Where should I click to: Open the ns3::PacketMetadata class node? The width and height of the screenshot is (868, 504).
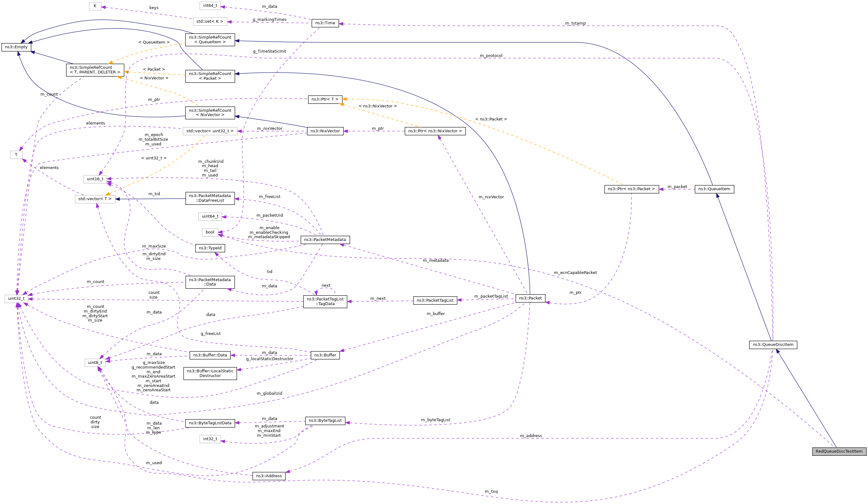(325, 240)
